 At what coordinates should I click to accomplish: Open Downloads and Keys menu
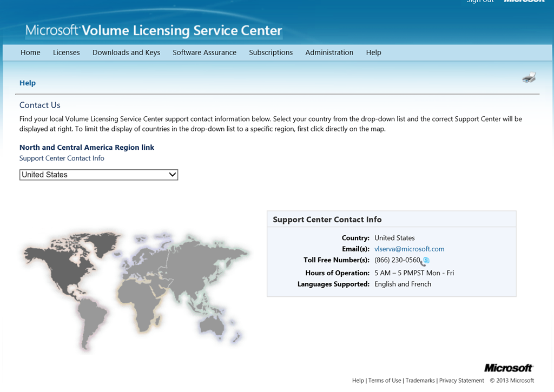[126, 52]
